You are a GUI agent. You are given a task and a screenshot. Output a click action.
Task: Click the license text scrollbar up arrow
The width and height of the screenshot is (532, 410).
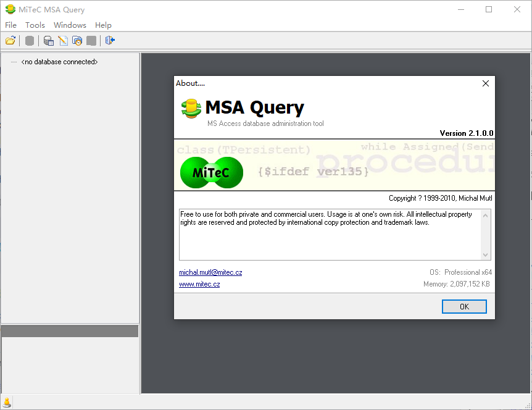click(485, 214)
